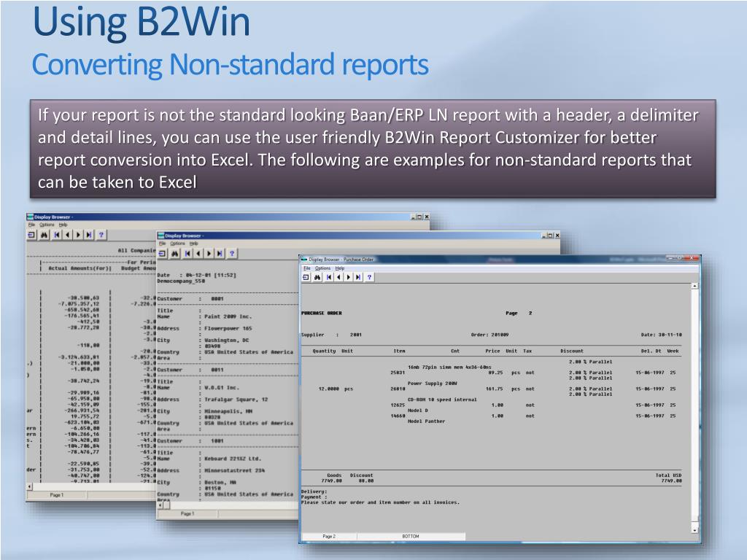Image resolution: width=747 pixels, height=560 pixels.
Task: Click 'Minneapolis, MN' city value
Action: click(x=228, y=411)
